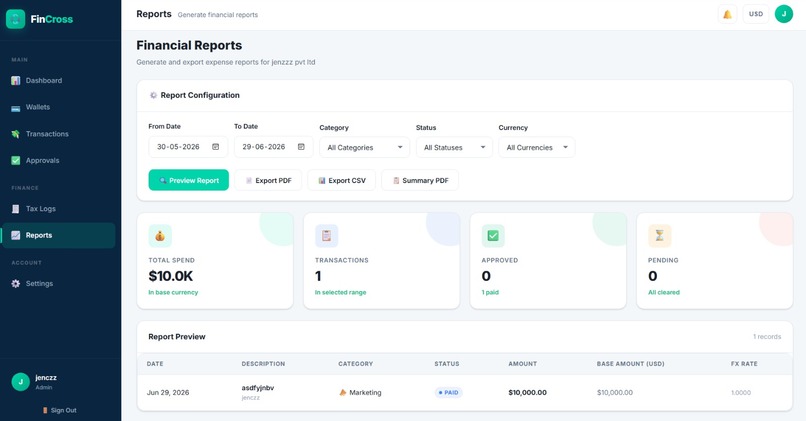Open Wallets page
This screenshot has height=421, width=806.
59,107
